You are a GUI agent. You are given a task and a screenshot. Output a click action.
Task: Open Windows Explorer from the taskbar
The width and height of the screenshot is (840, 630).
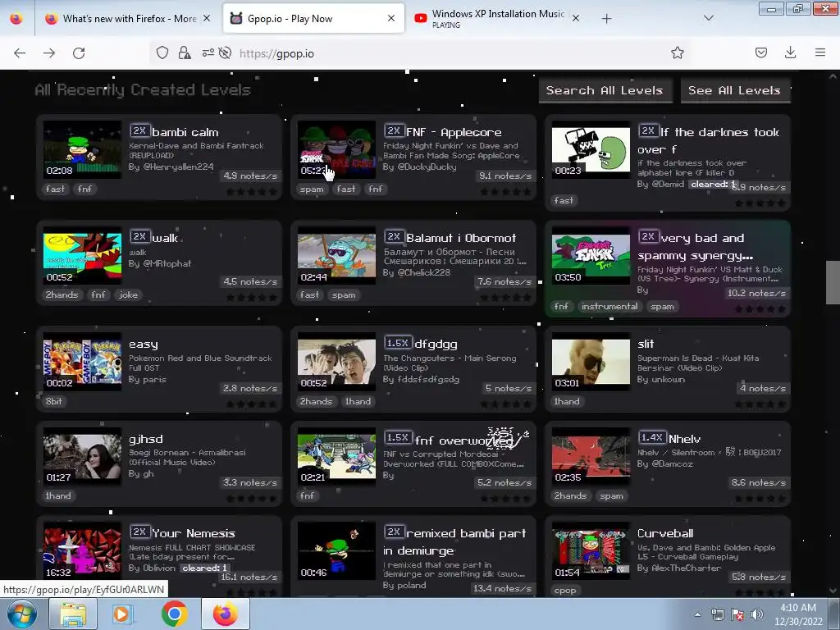[x=73, y=614]
